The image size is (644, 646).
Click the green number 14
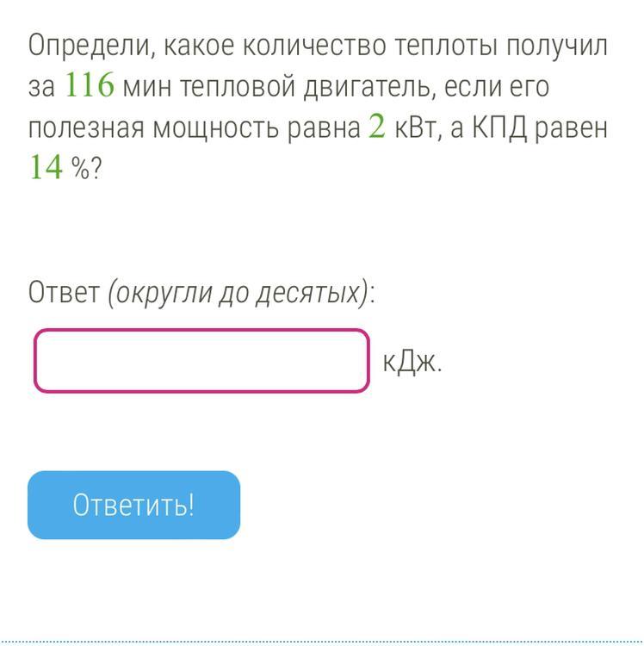46,167
